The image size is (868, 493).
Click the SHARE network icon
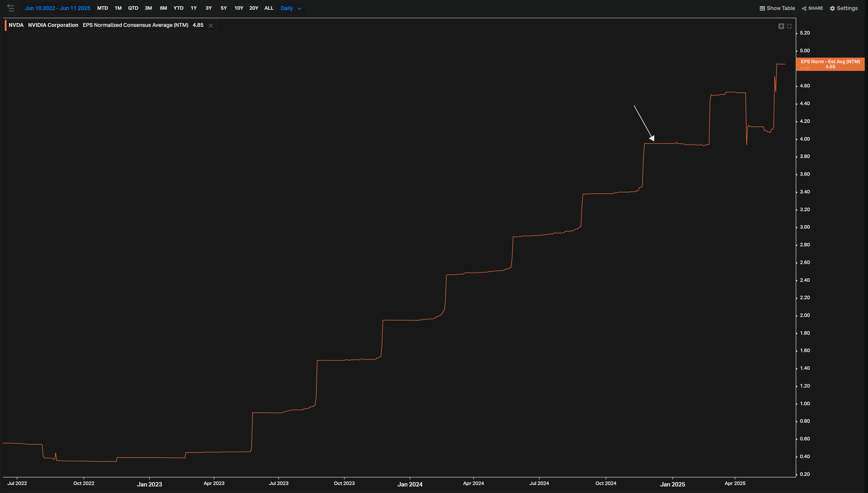[804, 9]
